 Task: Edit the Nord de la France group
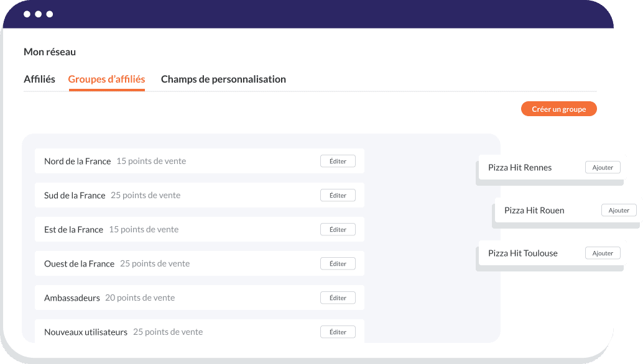click(338, 160)
